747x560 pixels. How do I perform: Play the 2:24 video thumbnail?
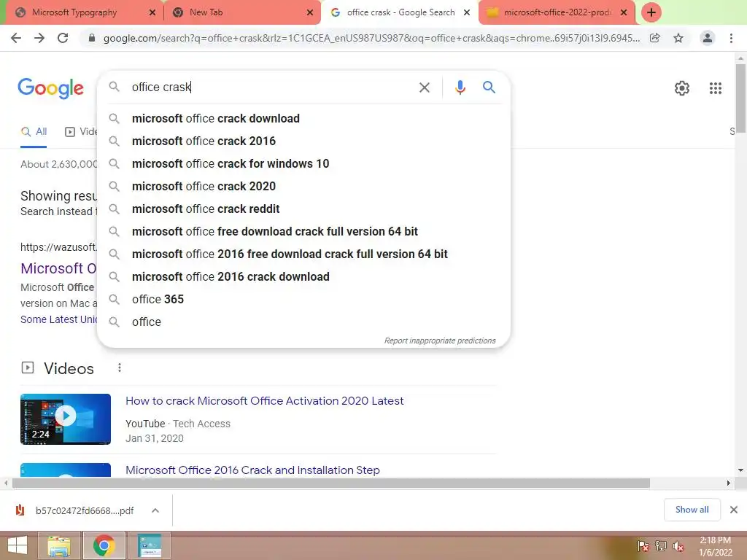point(65,419)
